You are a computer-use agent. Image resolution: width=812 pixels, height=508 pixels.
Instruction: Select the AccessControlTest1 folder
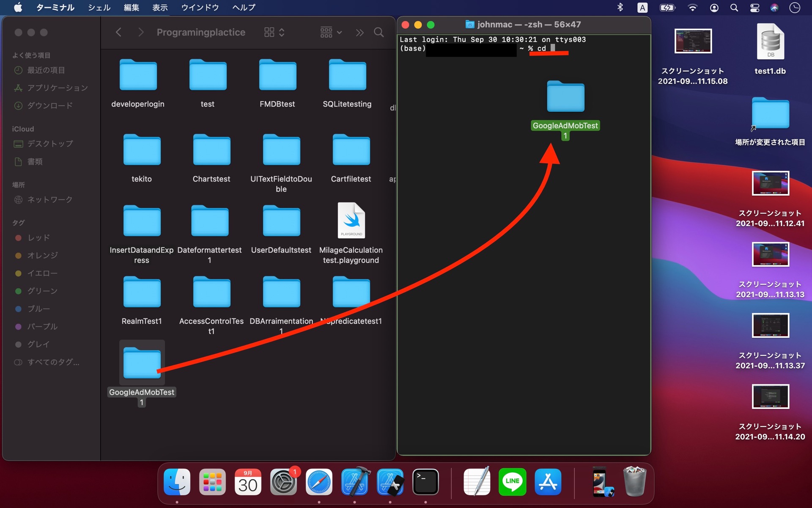pos(211,292)
